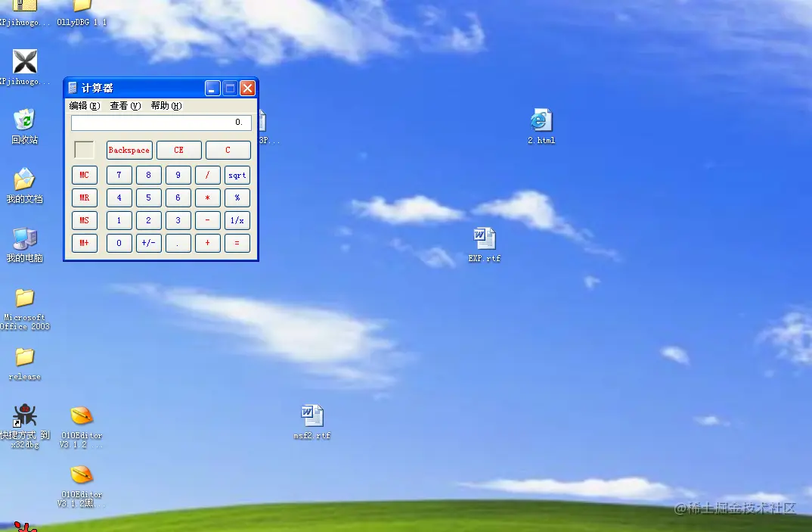Click digit 3 on calculator
This screenshot has width=812, height=532.
click(178, 220)
